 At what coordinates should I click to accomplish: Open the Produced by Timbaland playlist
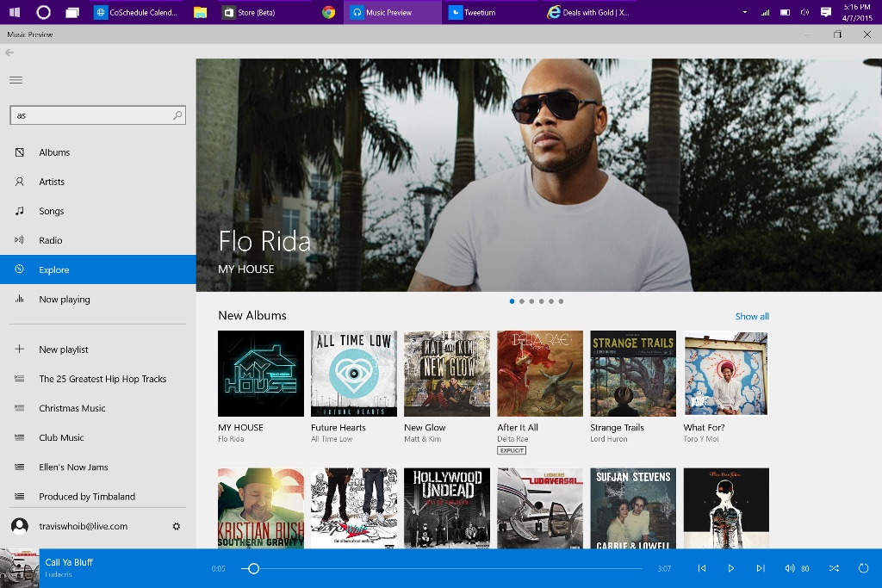point(98,497)
